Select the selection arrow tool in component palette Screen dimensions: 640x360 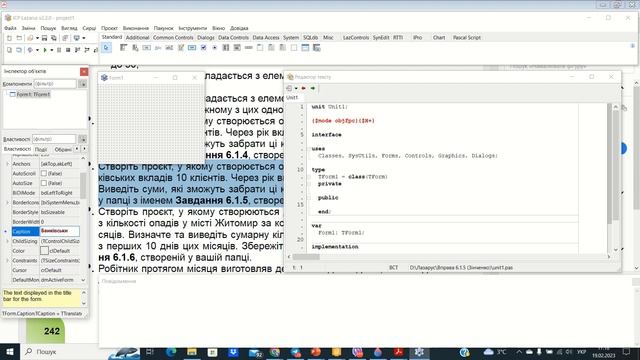tap(106, 48)
